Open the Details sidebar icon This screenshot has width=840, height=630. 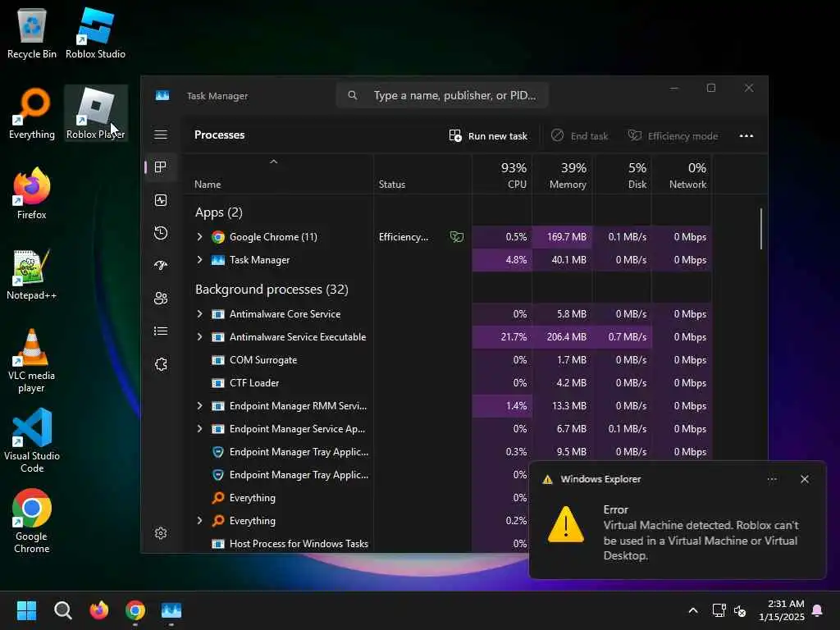pos(161,331)
